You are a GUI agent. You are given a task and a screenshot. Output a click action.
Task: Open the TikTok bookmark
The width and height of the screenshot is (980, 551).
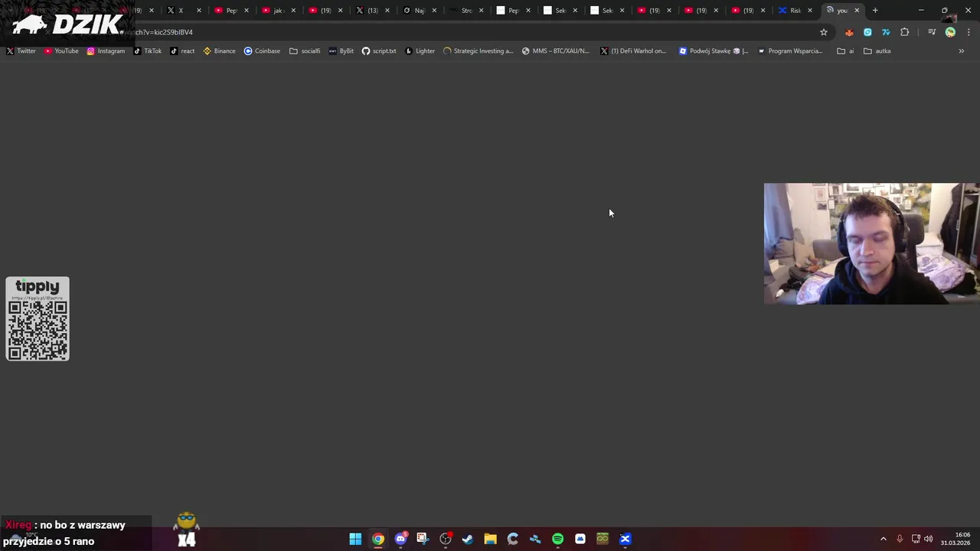click(148, 51)
